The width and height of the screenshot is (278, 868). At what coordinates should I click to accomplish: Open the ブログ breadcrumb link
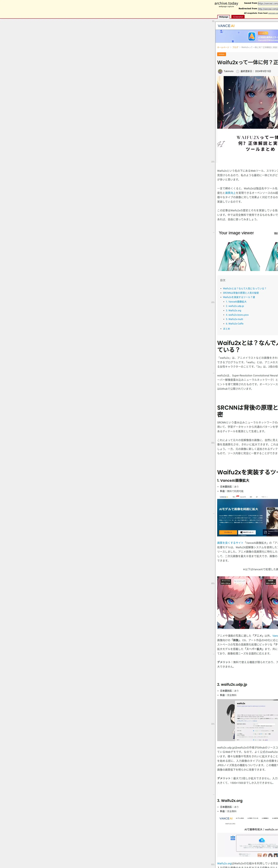(235, 47)
